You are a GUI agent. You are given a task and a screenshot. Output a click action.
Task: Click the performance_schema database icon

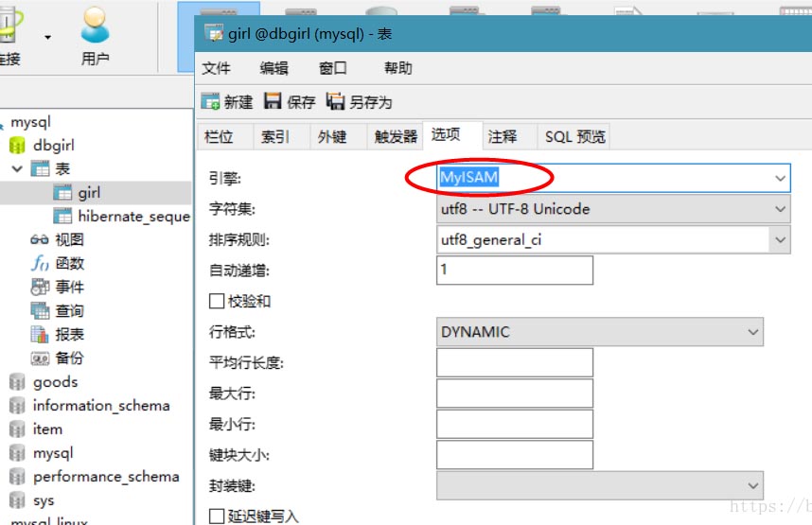17,477
